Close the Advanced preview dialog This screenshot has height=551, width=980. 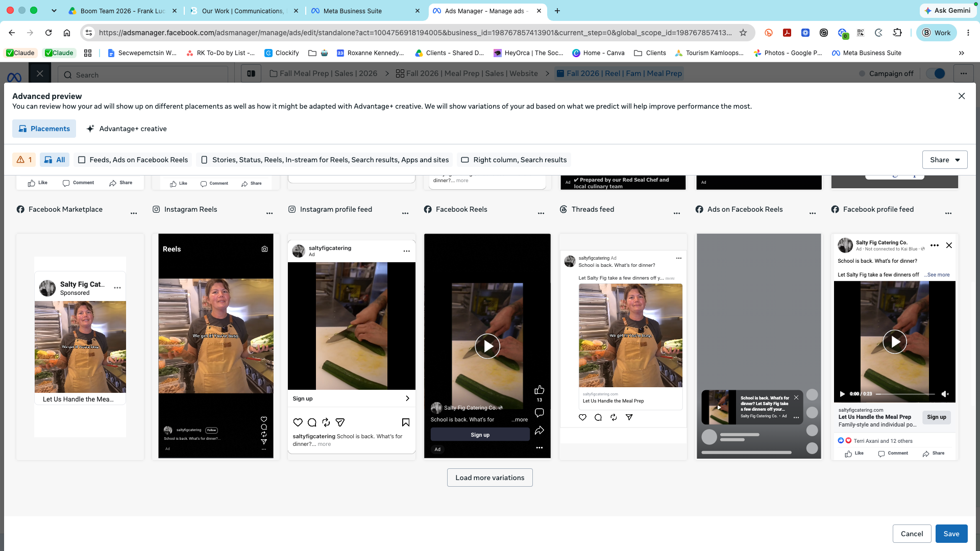(x=962, y=96)
